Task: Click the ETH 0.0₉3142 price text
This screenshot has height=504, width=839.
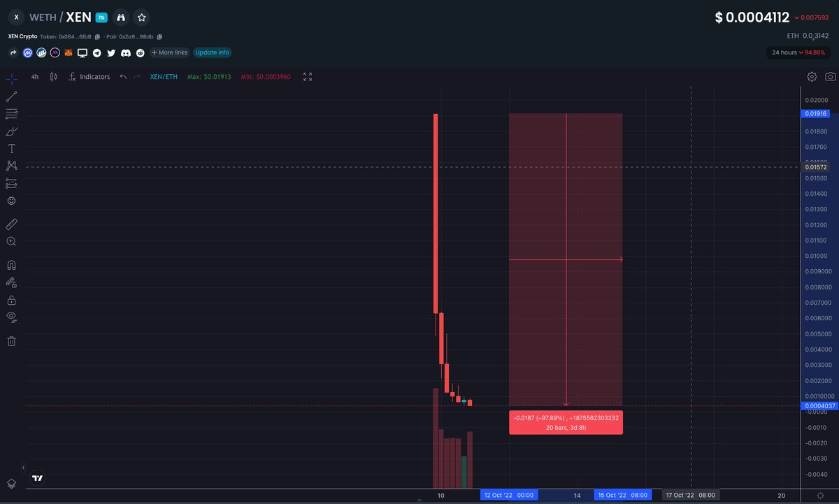Action: 809,35
